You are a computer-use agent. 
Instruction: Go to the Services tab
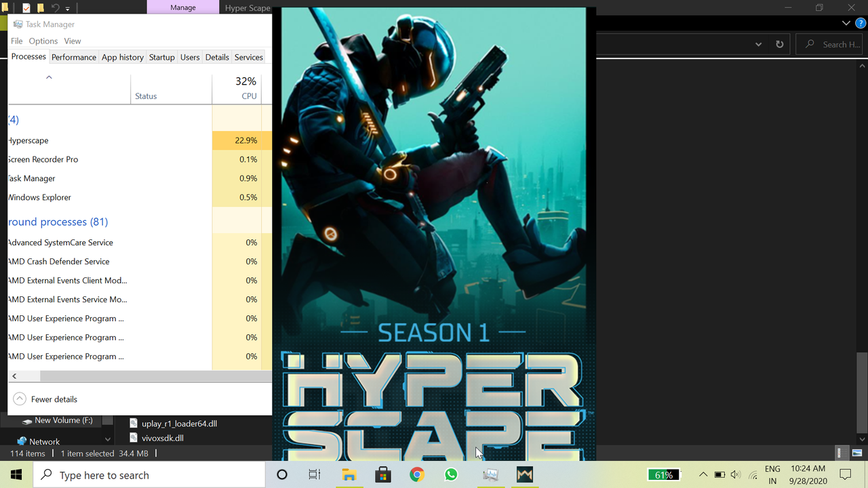point(249,58)
